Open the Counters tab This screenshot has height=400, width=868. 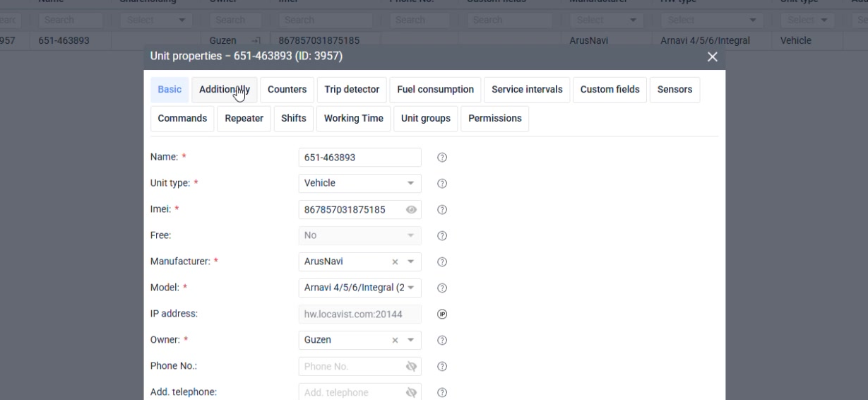pyautogui.click(x=287, y=90)
